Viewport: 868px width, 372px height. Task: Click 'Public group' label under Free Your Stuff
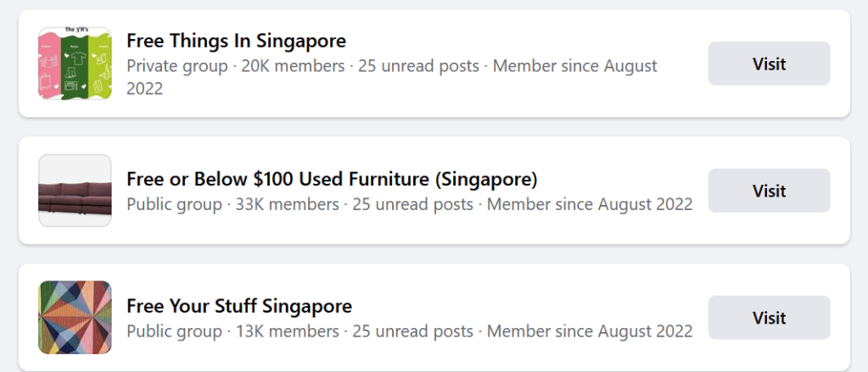174,331
